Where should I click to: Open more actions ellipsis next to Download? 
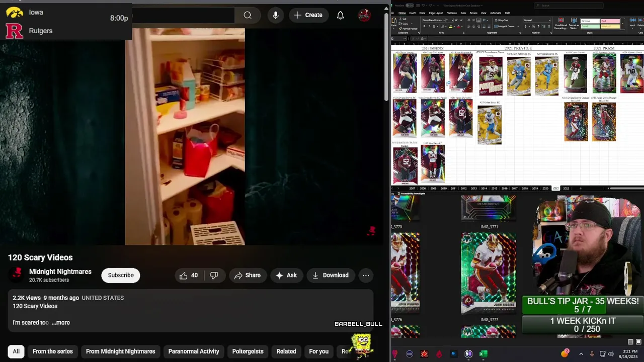tap(366, 275)
